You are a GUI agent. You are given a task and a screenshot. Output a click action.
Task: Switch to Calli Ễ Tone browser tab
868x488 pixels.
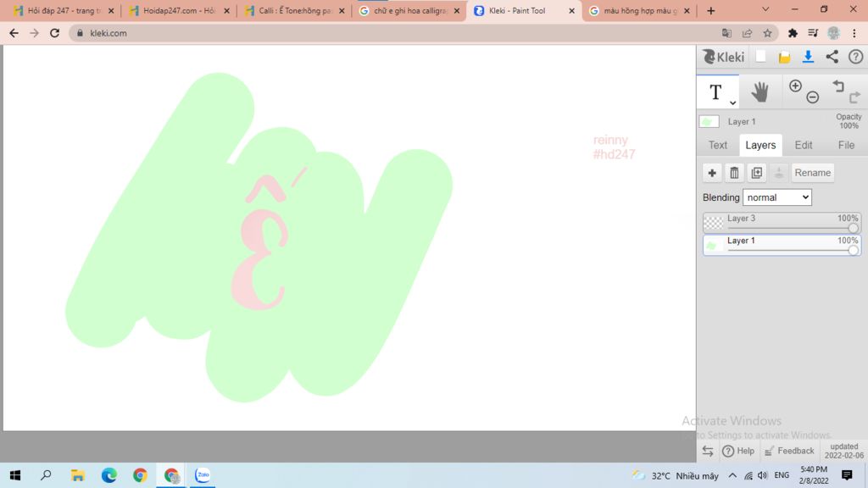pos(294,10)
